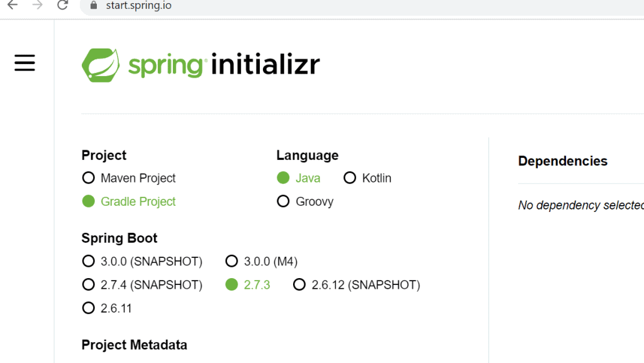Click the padlock site security icon

coord(94,6)
